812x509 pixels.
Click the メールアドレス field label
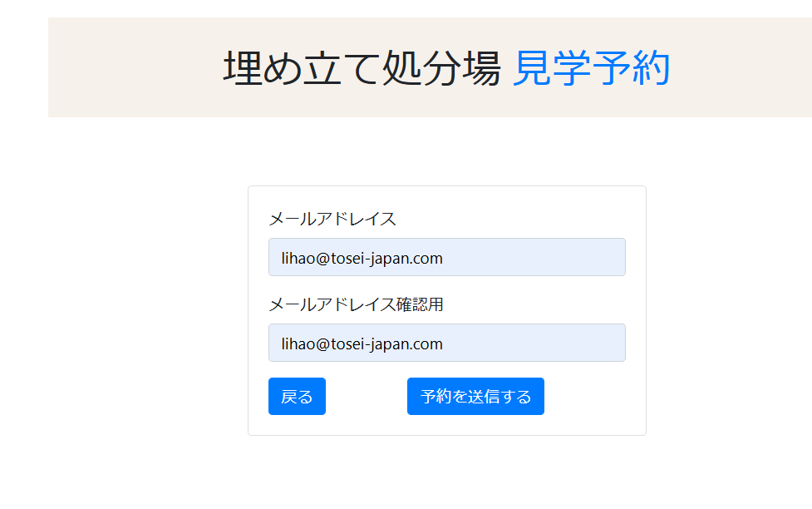click(332, 220)
